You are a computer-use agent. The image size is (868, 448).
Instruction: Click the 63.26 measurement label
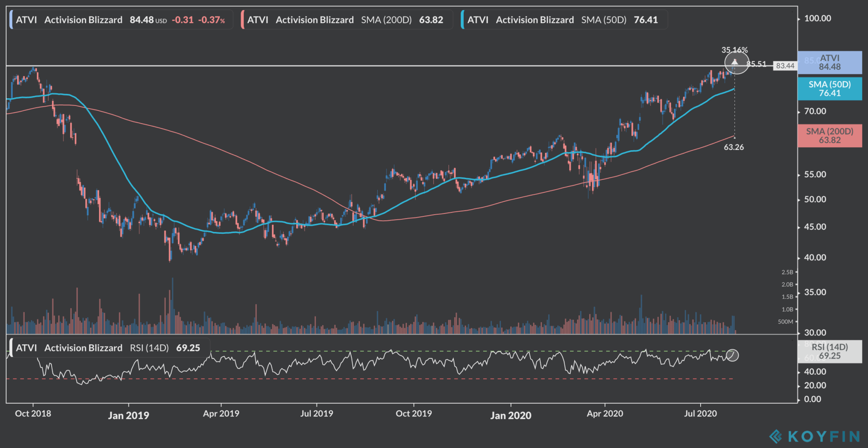click(x=734, y=147)
